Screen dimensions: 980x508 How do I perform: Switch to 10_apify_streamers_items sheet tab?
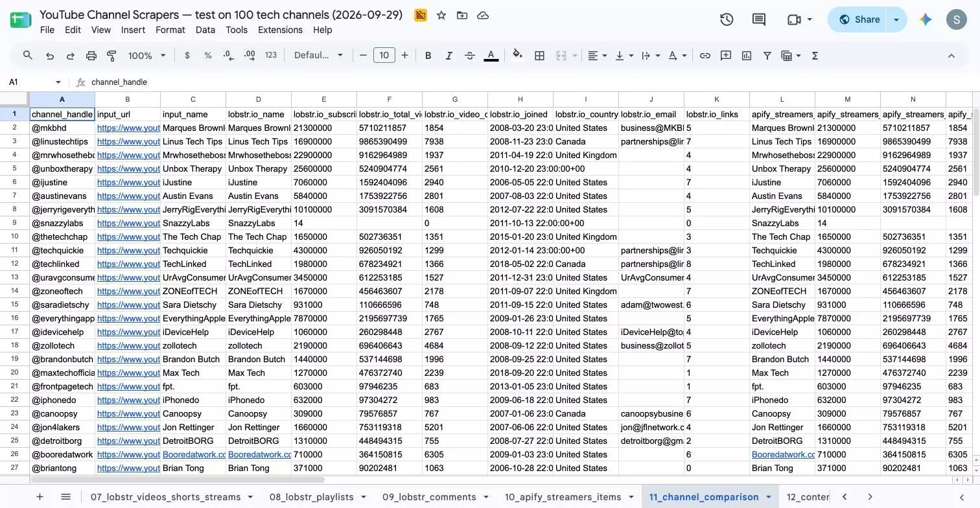point(563,497)
